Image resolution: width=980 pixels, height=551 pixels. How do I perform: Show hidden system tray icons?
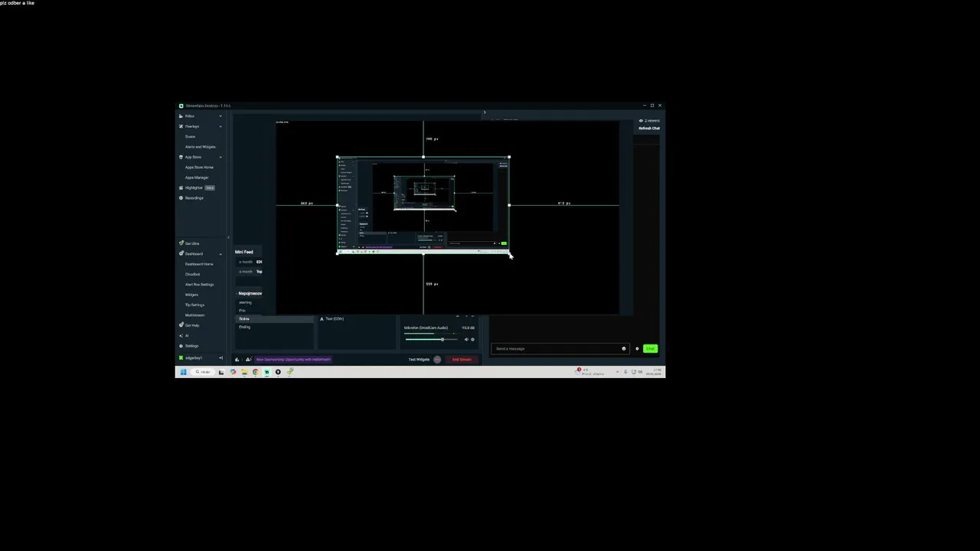pos(618,372)
